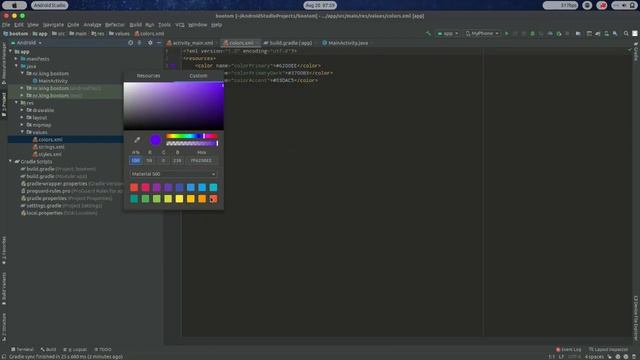Image resolution: width=640 pixels, height=360 pixels.
Task: Open the Event Log
Action: tap(569, 349)
